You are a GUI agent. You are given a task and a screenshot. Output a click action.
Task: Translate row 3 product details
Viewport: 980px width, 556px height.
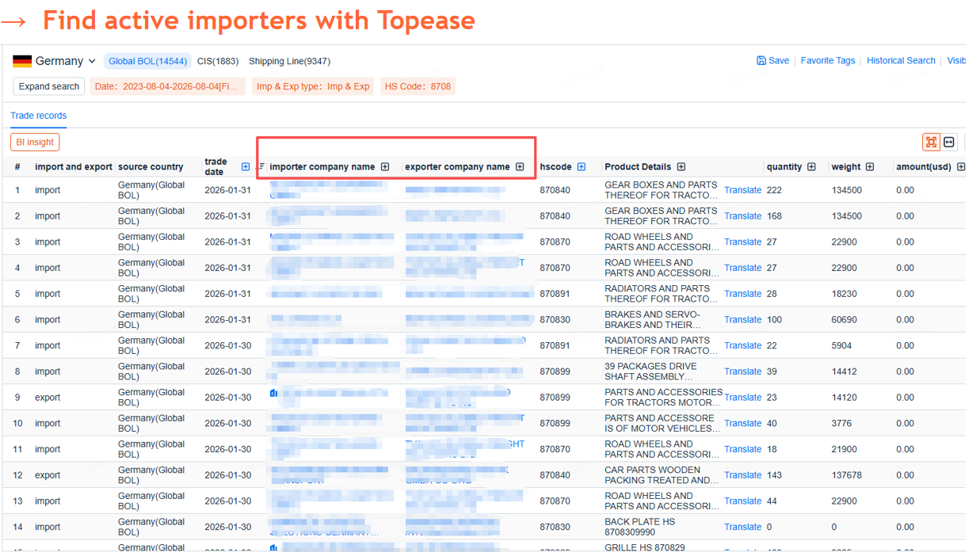(742, 242)
